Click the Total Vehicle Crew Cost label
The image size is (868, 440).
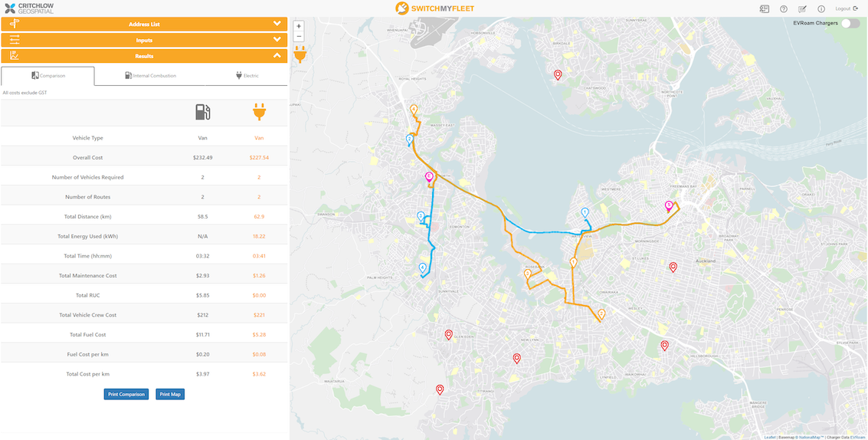(87, 315)
